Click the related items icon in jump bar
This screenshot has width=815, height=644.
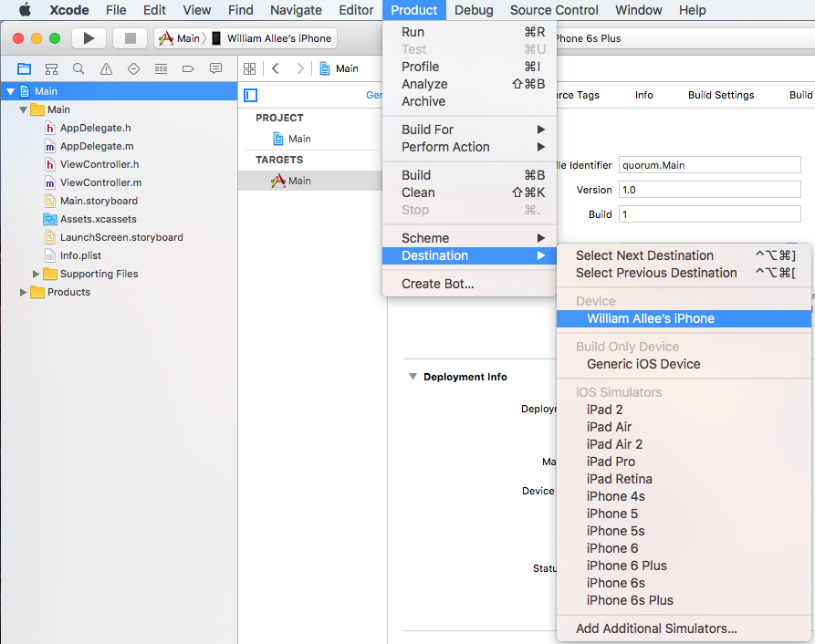pyautogui.click(x=249, y=68)
